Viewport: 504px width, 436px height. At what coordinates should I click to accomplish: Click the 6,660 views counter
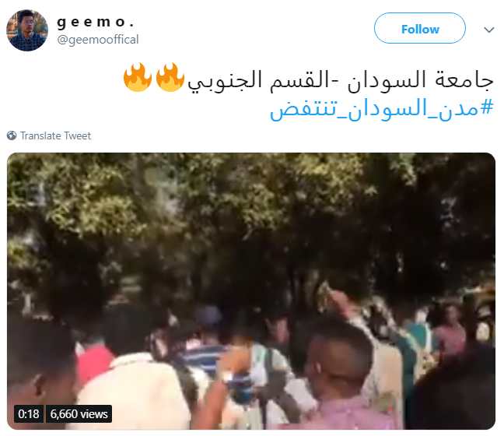pyautogui.click(x=79, y=413)
